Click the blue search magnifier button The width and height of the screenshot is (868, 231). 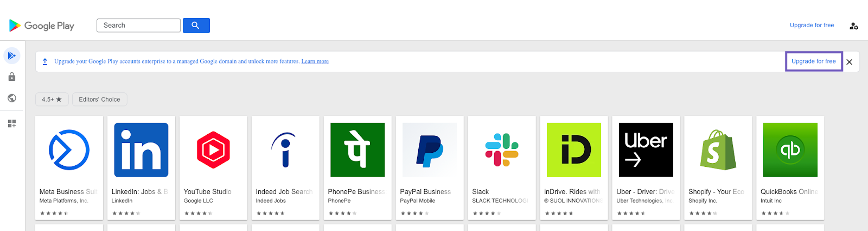pyautogui.click(x=196, y=26)
